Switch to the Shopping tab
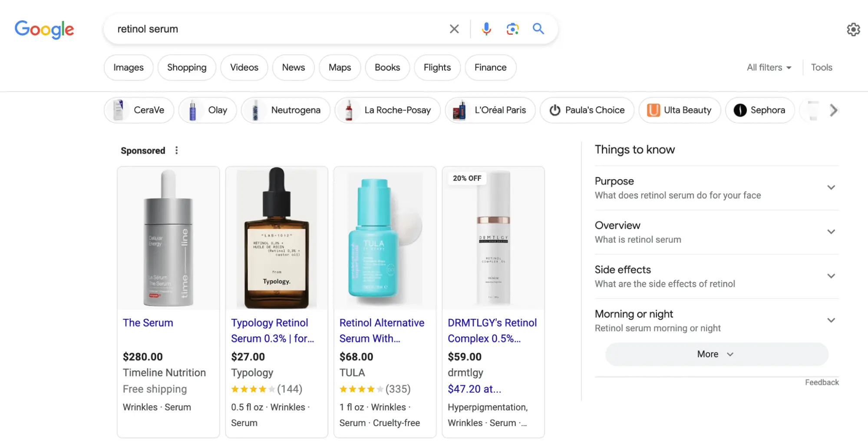The image size is (868, 446). [187, 68]
